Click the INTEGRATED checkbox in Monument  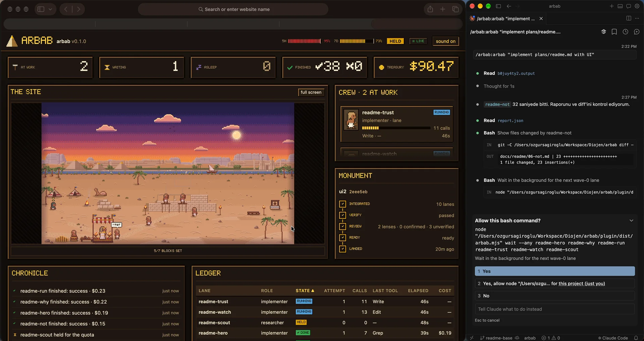click(342, 204)
